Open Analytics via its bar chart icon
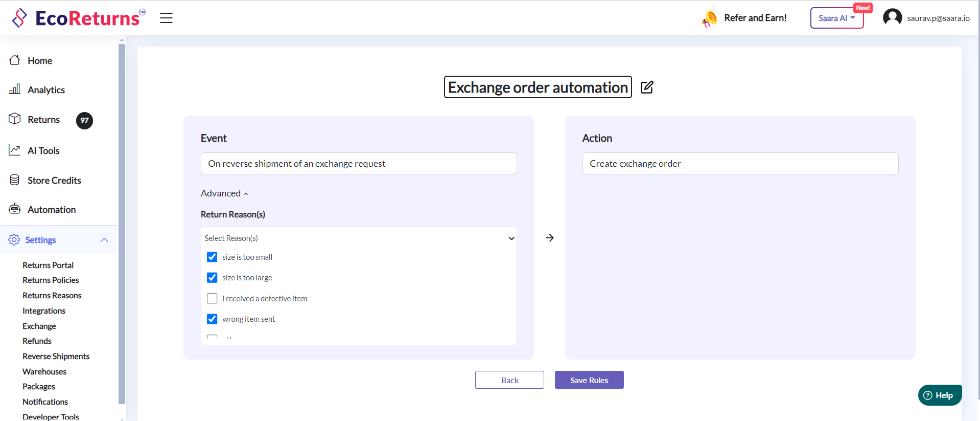980x421 pixels. point(15,90)
